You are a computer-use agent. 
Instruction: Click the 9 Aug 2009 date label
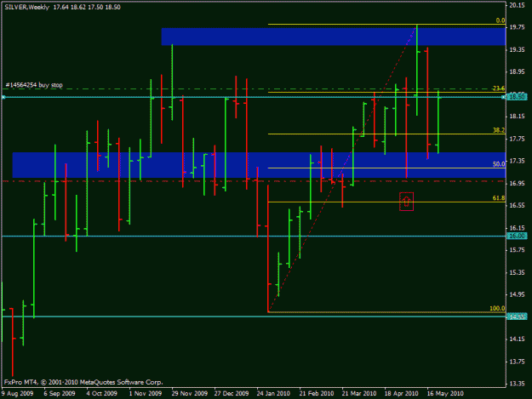click(17, 394)
